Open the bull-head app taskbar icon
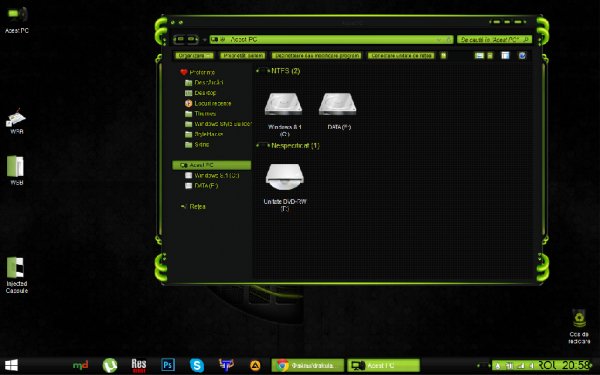600x375 pixels. pos(226,365)
